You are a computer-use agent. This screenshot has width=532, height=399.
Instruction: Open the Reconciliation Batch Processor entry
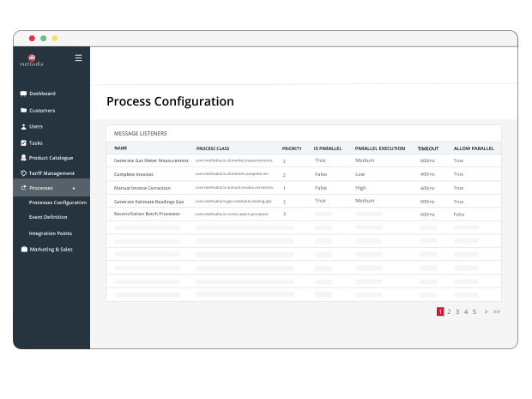click(x=147, y=214)
